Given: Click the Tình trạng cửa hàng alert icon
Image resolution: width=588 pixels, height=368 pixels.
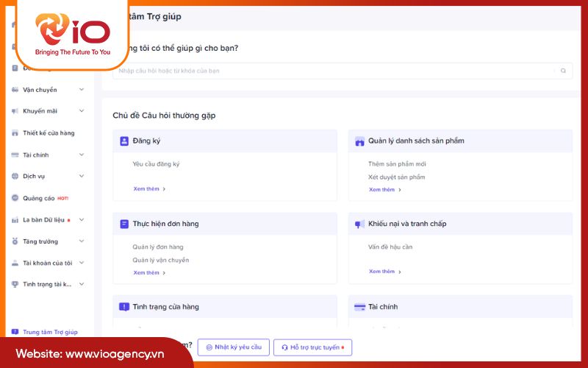Looking at the screenshot, I should click(124, 307).
